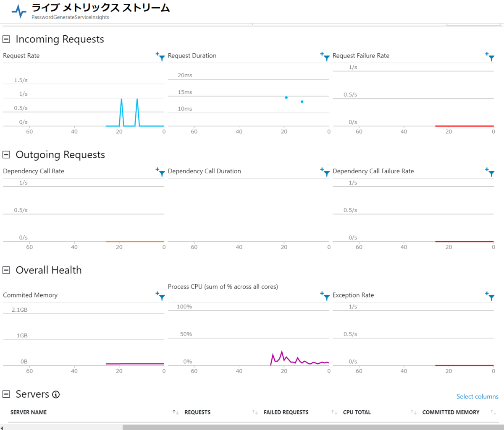Collapse the Outgoing Requests section
The width and height of the screenshot is (504, 430).
point(6,155)
